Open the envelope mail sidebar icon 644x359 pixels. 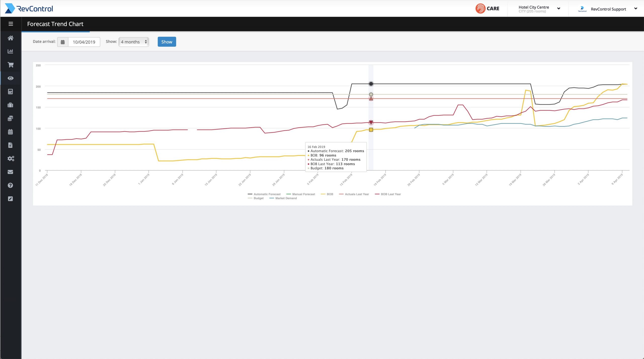click(10, 172)
